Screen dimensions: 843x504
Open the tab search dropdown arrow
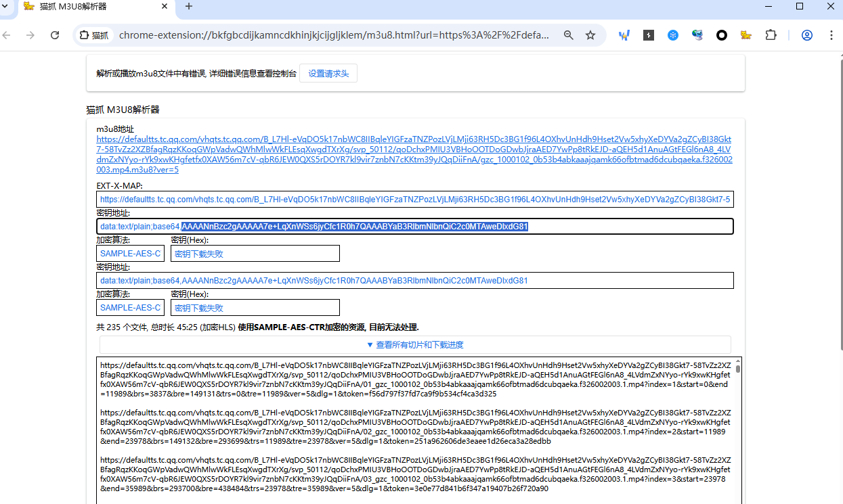[5, 6]
